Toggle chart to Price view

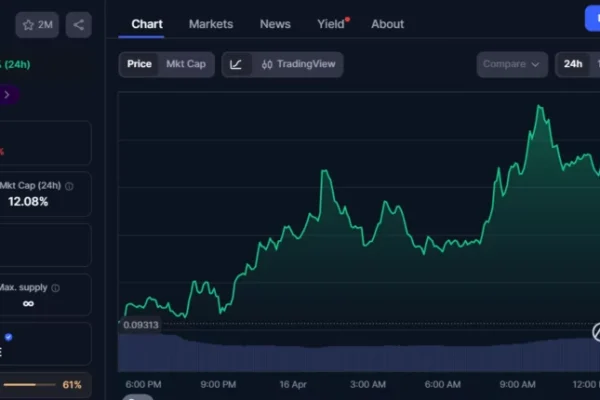[x=140, y=65]
